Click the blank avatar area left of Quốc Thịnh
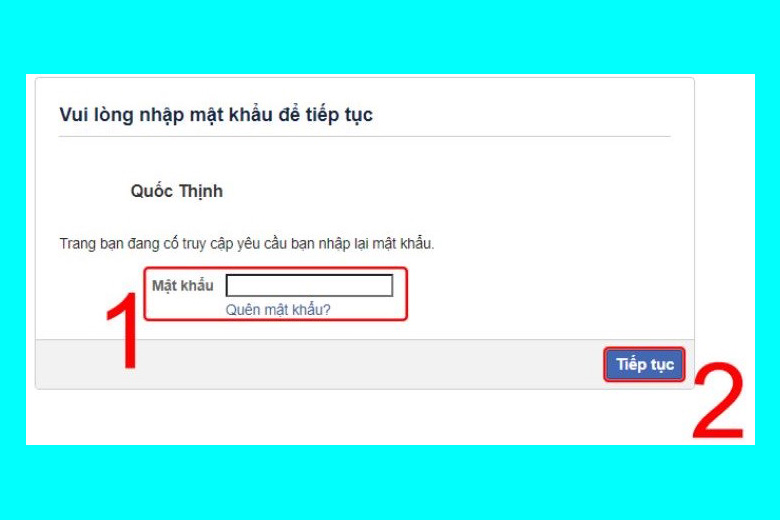The height and width of the screenshot is (520, 780). (92, 191)
